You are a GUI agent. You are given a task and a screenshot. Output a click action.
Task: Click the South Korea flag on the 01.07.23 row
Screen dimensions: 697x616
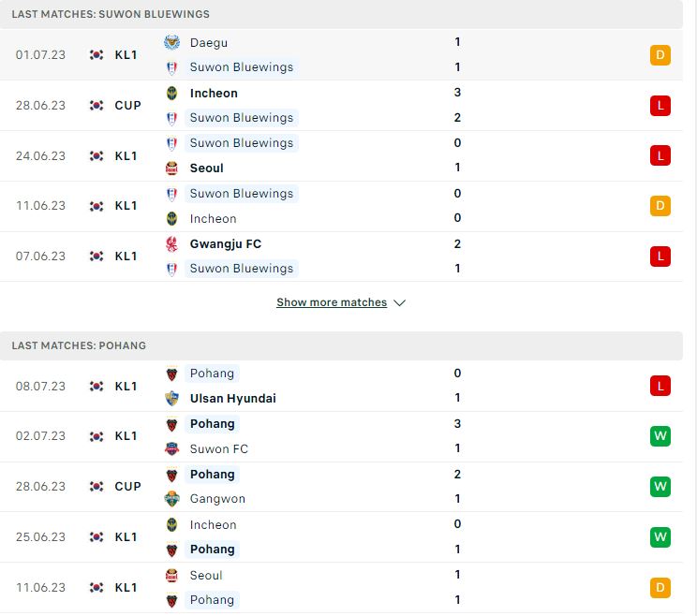[x=96, y=54]
